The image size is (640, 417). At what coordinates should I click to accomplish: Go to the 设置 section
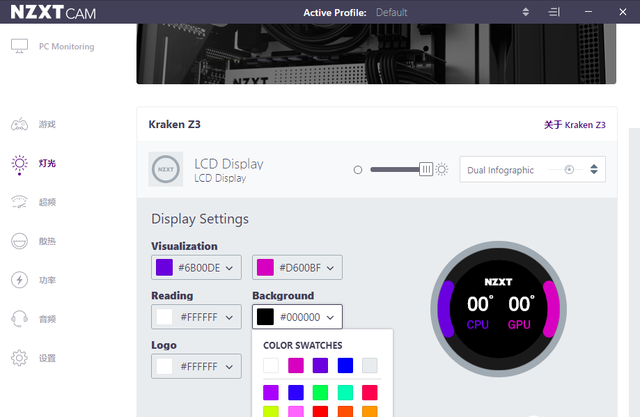pyautogui.click(x=47, y=358)
